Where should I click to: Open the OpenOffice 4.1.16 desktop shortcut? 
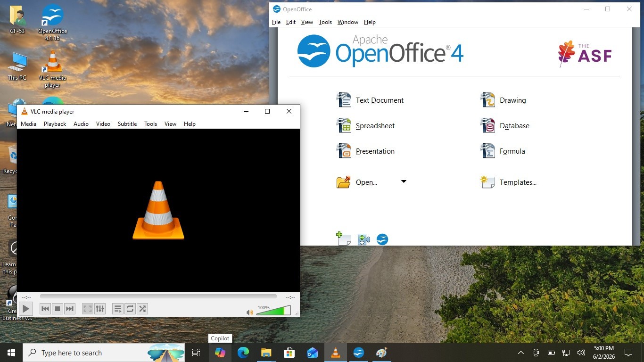coord(53,23)
